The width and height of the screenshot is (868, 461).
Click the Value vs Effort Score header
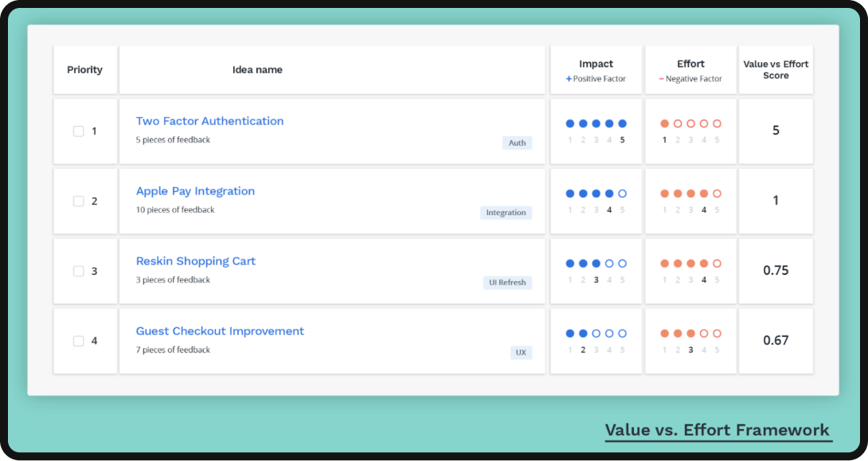click(x=776, y=70)
